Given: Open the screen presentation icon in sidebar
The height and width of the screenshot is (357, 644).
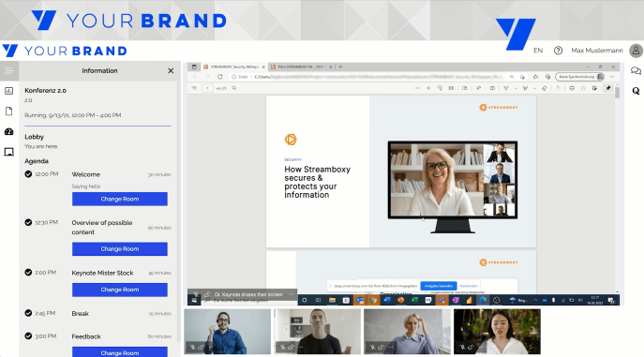Looking at the screenshot, I should [x=8, y=152].
